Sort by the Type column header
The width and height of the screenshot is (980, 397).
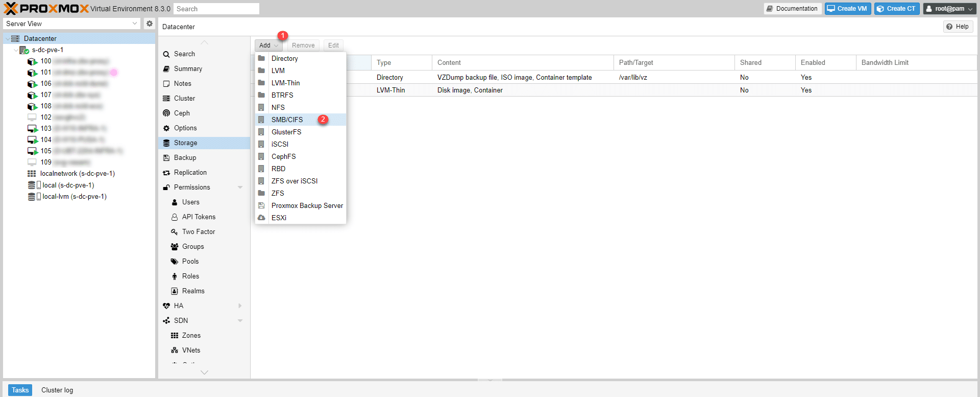(402, 62)
